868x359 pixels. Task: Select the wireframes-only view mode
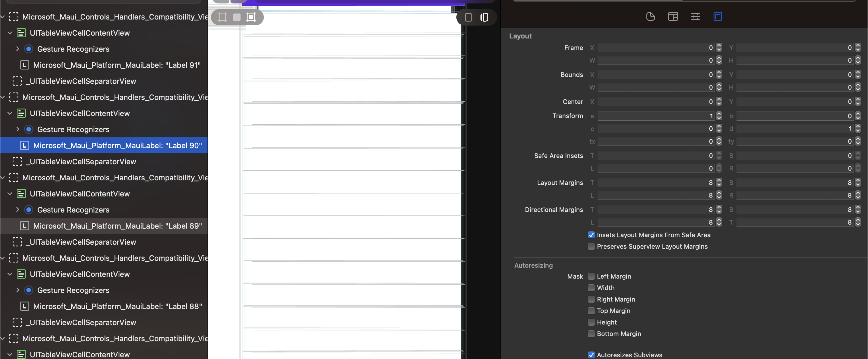click(x=222, y=17)
